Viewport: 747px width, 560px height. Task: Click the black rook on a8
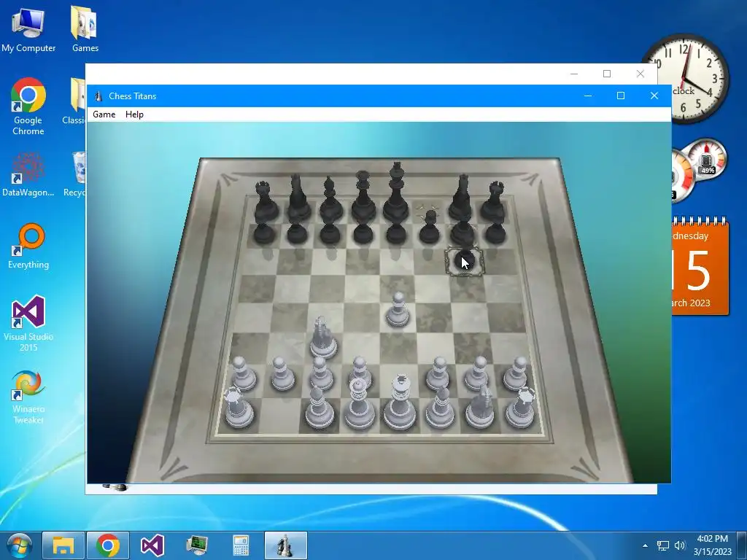coord(264,201)
